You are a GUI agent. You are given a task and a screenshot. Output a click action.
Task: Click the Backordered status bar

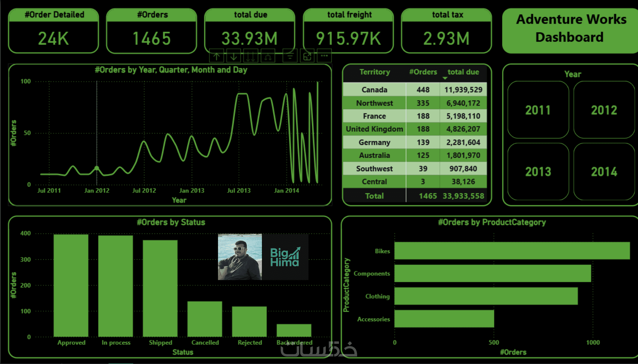(294, 330)
